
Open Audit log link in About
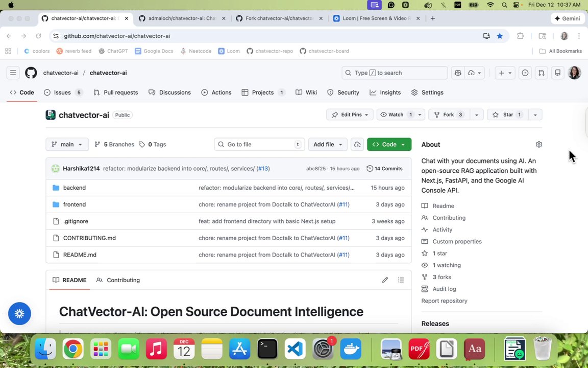[x=444, y=289]
